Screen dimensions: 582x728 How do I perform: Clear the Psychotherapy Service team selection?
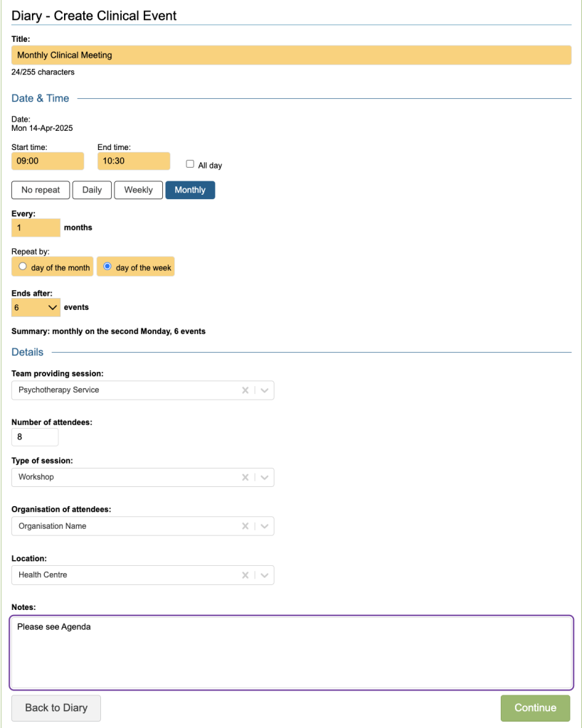click(x=245, y=390)
